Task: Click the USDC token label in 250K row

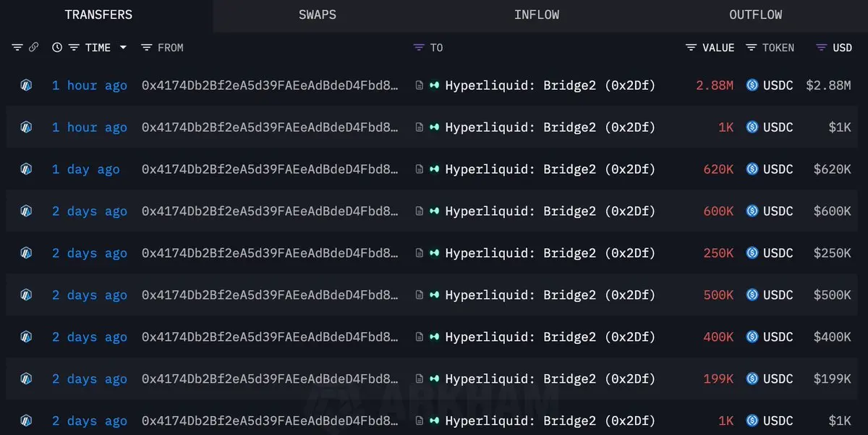Action: (778, 253)
